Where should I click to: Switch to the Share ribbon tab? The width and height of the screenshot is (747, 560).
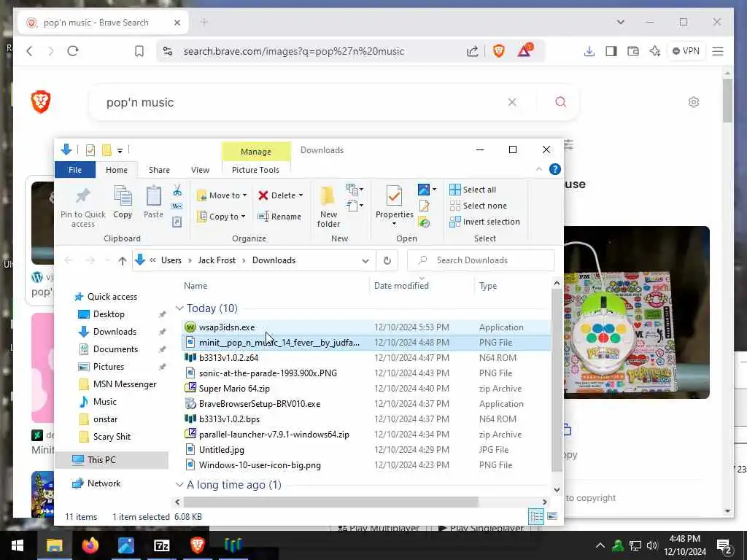tap(159, 170)
